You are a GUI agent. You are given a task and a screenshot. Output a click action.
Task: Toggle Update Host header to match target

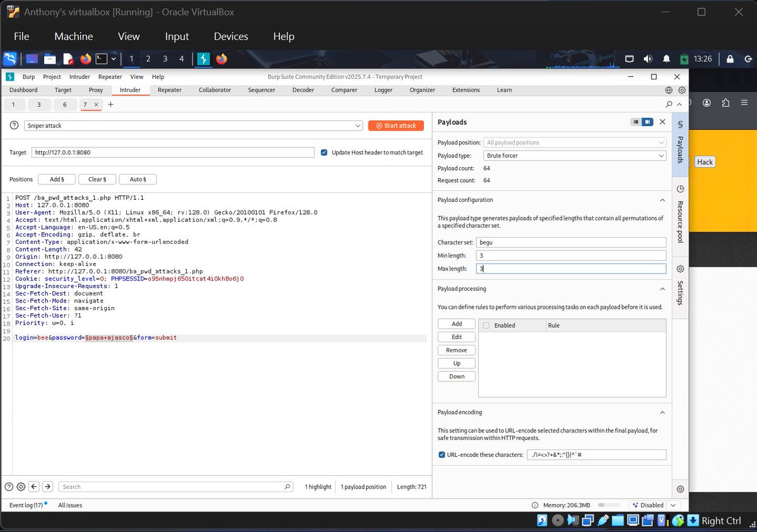tap(324, 153)
